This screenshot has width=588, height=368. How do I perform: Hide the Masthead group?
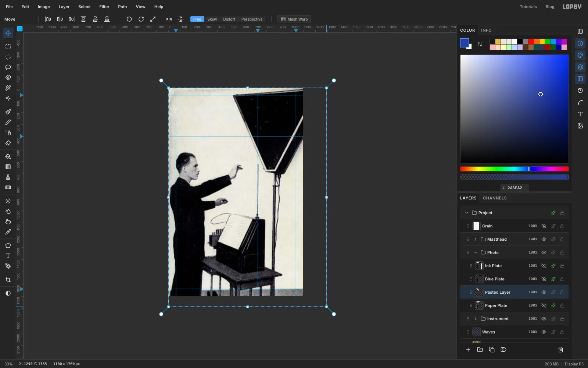pyautogui.click(x=544, y=239)
